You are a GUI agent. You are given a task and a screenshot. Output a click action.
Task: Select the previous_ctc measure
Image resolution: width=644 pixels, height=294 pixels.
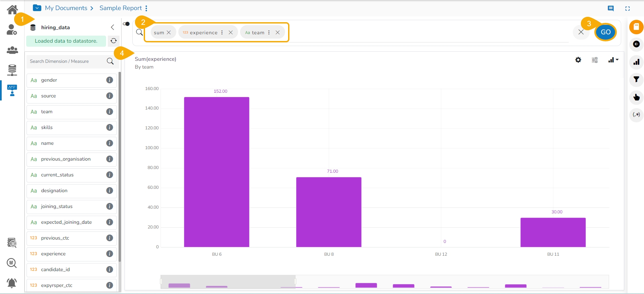coord(72,238)
